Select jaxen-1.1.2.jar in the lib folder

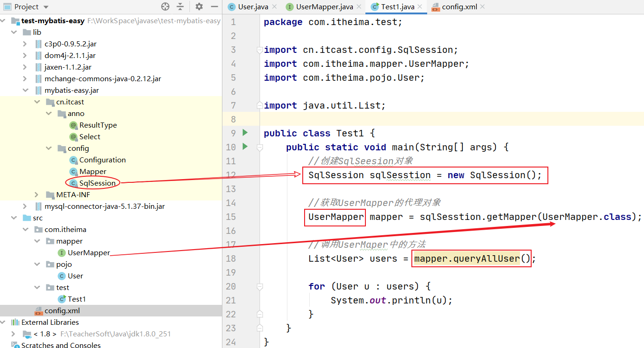pos(68,67)
